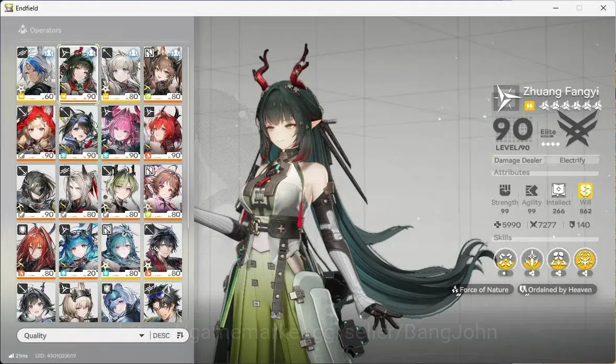
Task: Select the blue-white haired operator at level 60
Action: [x=36, y=74]
